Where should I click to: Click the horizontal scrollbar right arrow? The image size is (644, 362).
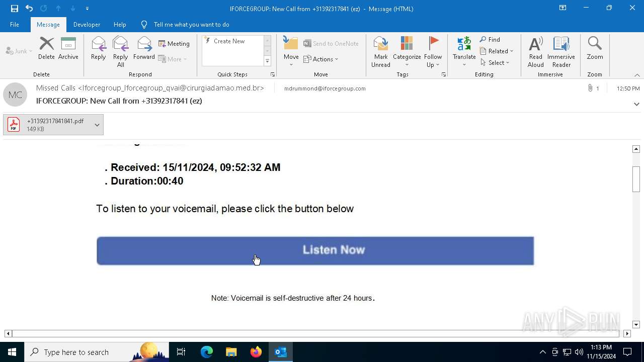pos(627,333)
